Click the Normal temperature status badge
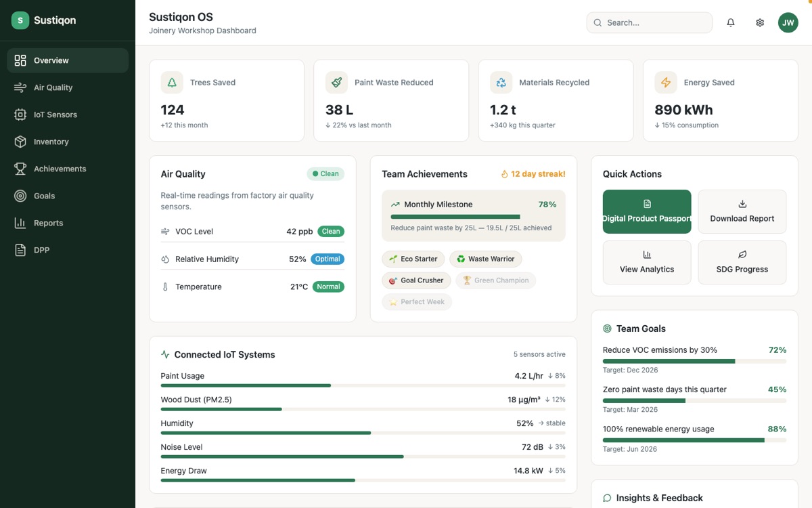This screenshot has width=812, height=508. (328, 287)
